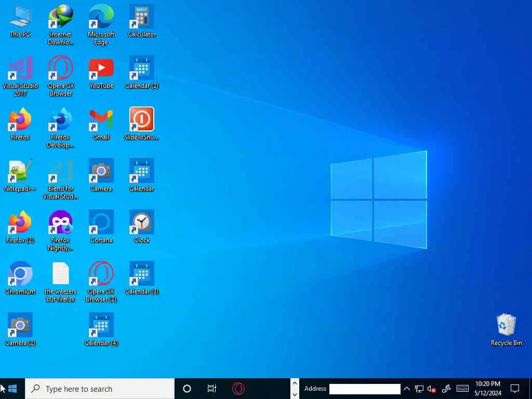
Task: Open the Windows Start menu
Action: pos(12,389)
